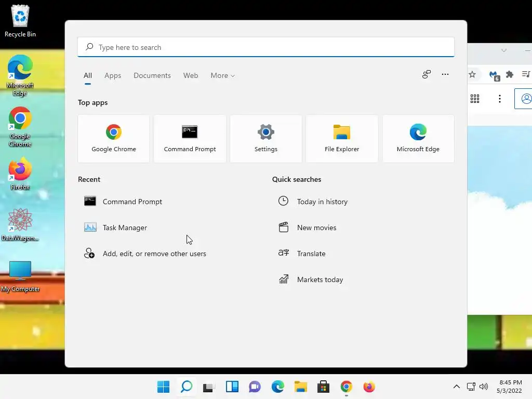The width and height of the screenshot is (532, 399).
Task: Launch Command Prompt tile in Top apps
Action: tap(190, 139)
